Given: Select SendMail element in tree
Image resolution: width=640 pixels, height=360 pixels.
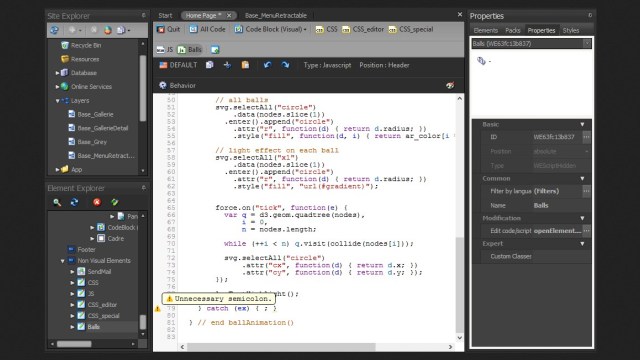Looking at the screenshot, I should (x=94, y=271).
